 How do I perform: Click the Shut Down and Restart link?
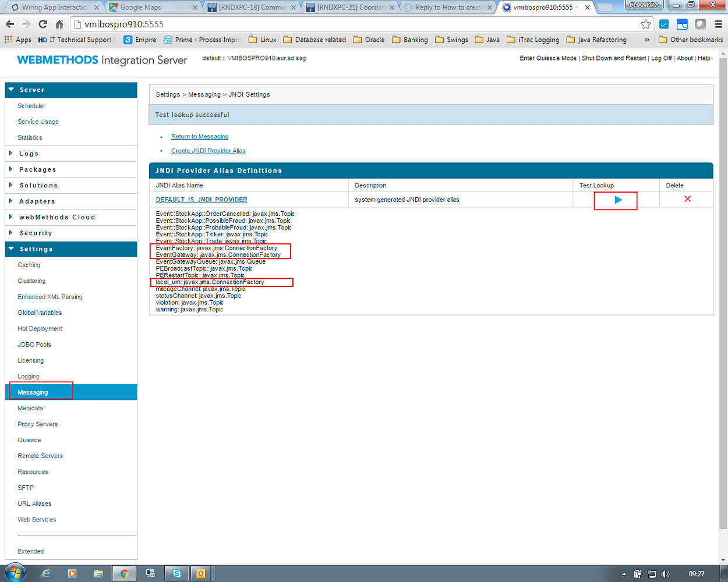click(x=614, y=58)
